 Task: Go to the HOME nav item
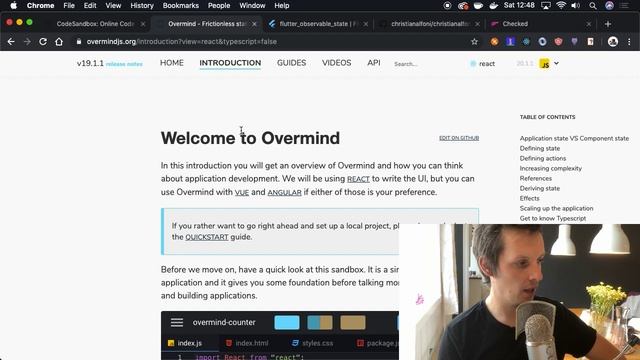pos(172,63)
